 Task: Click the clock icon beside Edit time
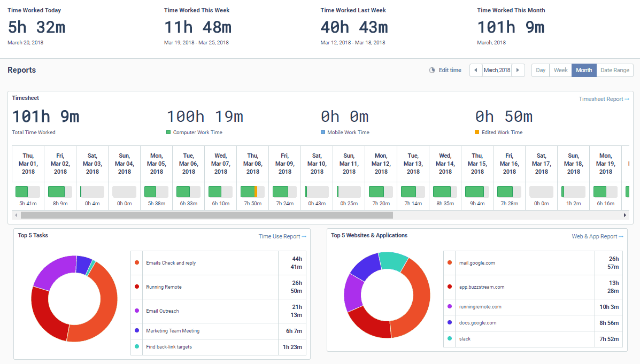tap(431, 70)
